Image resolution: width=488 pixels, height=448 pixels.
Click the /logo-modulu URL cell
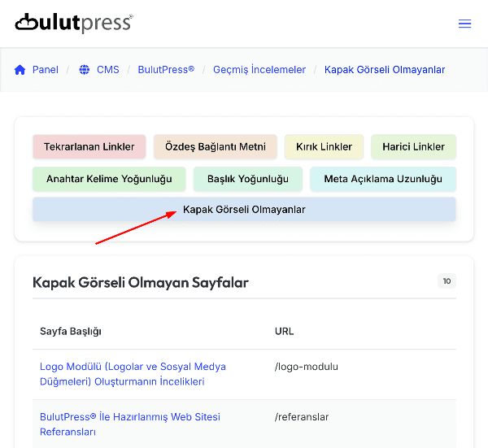[x=307, y=367]
